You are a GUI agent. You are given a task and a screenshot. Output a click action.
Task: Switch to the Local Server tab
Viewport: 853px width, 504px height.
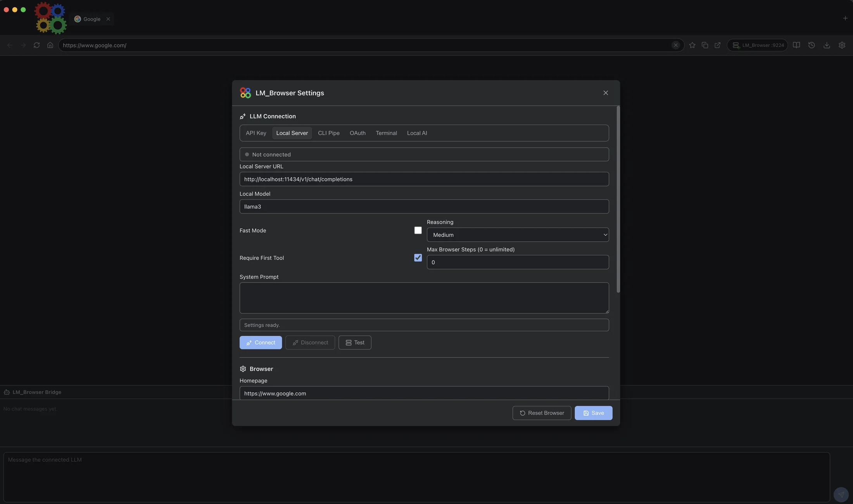coord(292,133)
